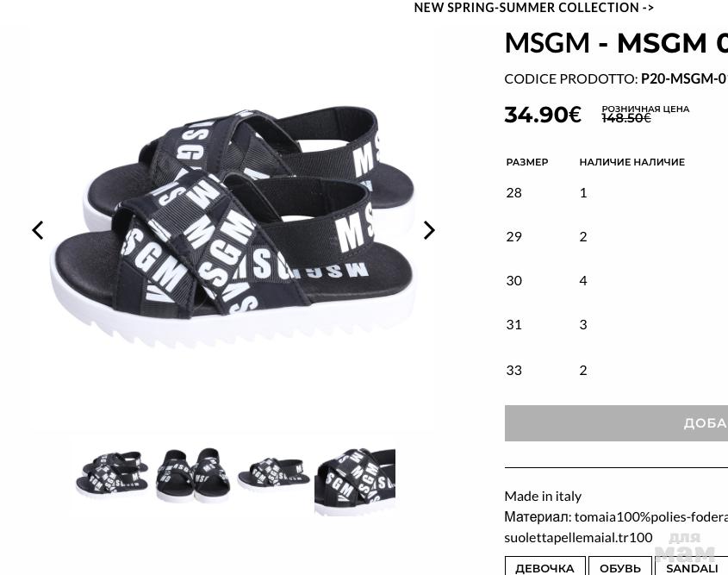This screenshot has height=575, width=728.
Task: Choose size 29 row
Action: pyautogui.click(x=617, y=237)
